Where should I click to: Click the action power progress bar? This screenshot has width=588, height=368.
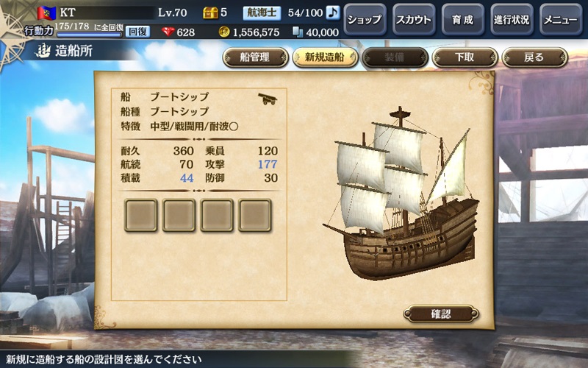[x=89, y=35]
